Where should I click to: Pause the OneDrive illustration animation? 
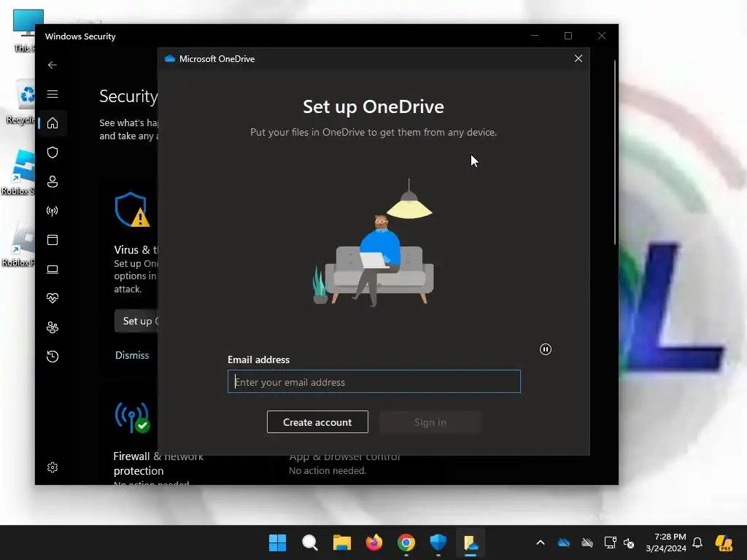point(546,349)
